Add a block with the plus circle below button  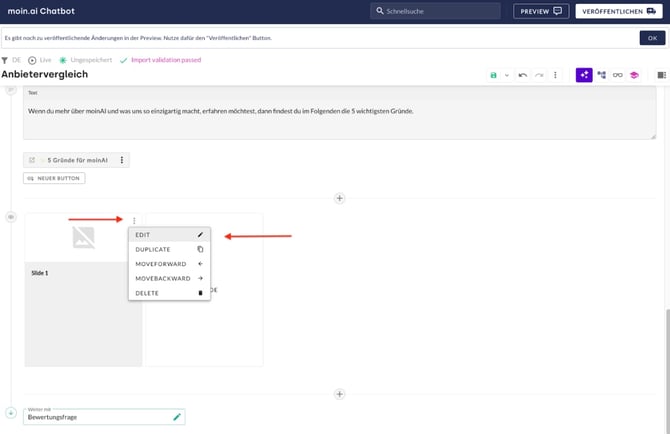point(339,198)
